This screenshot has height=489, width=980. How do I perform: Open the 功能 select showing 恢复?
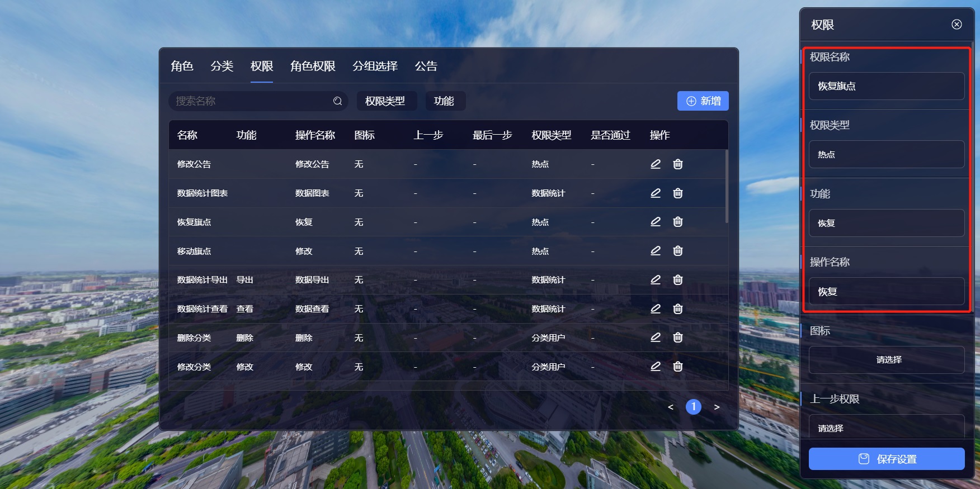pos(887,223)
